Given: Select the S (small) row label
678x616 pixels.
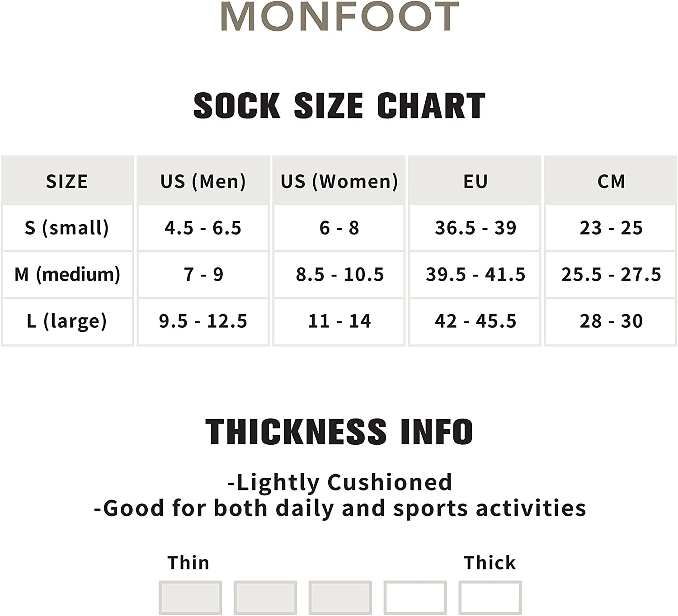Looking at the screenshot, I should click(x=67, y=228).
